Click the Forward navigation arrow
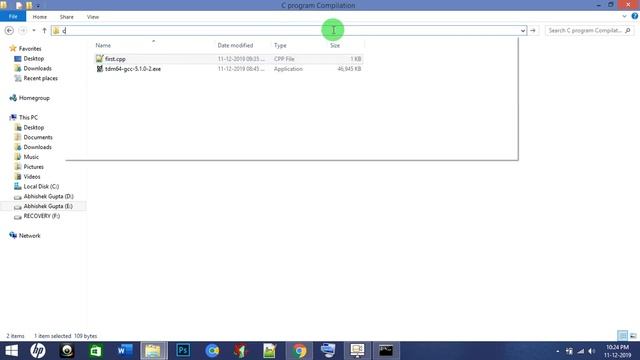The image size is (640, 360). 23,31
